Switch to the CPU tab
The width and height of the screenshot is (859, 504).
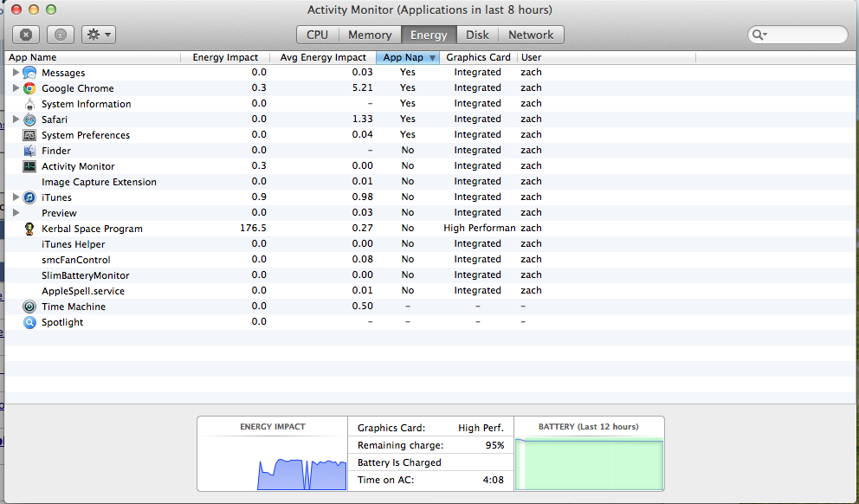point(317,35)
